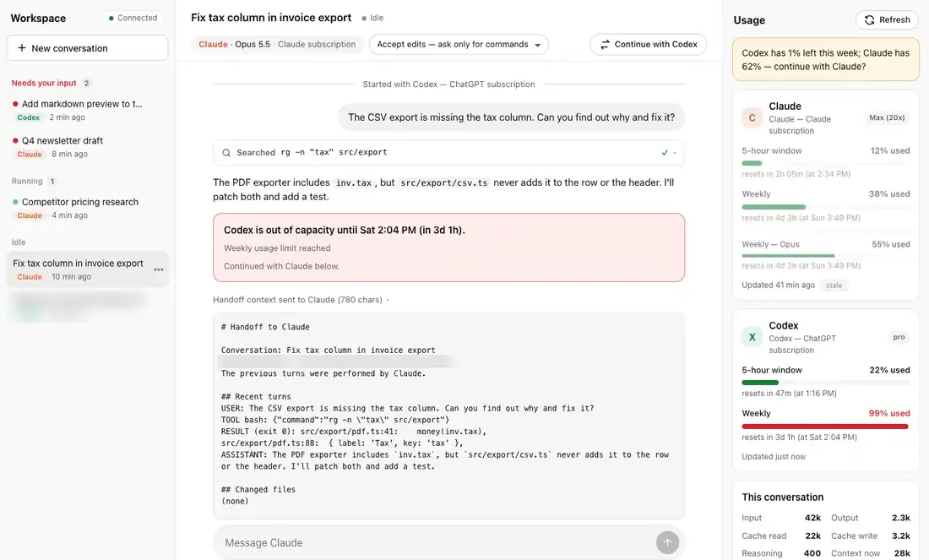Click 'Started with Codex — ChatGPT subscription' divider label
Screen dimensions: 929x560
coord(448,84)
